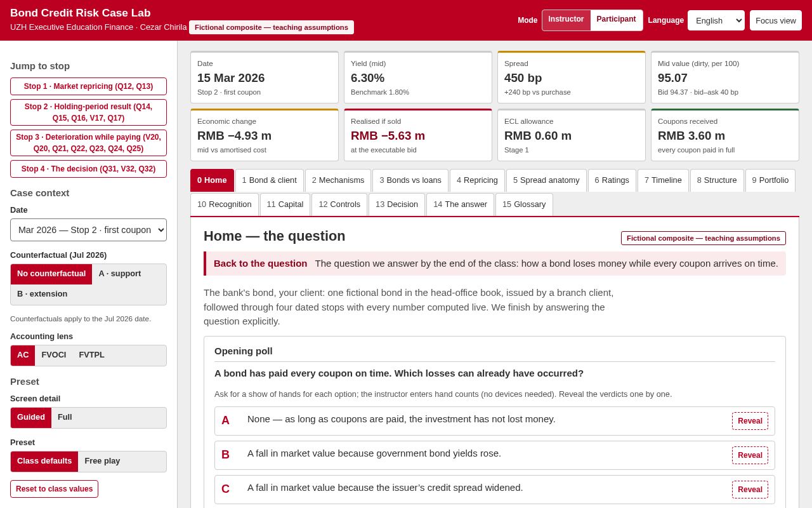Open the Recognition tab
The height and width of the screenshot is (508, 812).
pos(225,204)
